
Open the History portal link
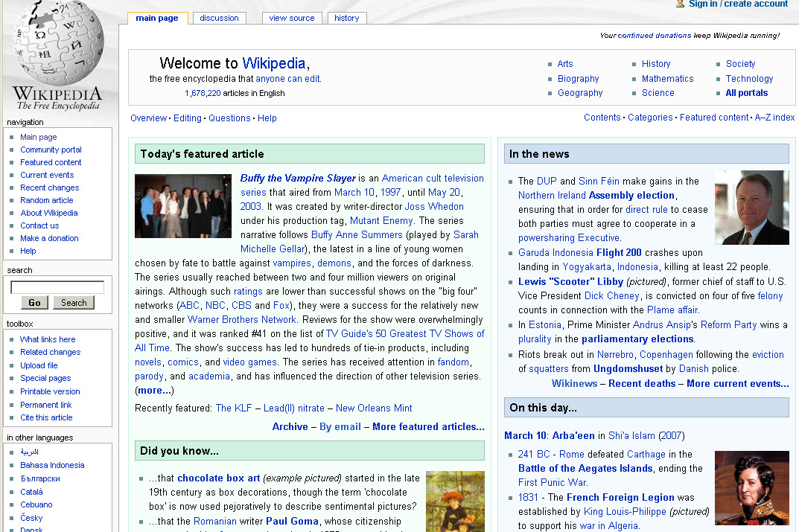656,64
